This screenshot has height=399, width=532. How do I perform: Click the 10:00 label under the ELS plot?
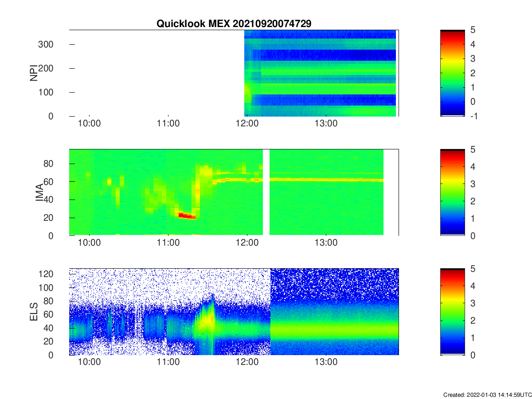(x=90, y=363)
